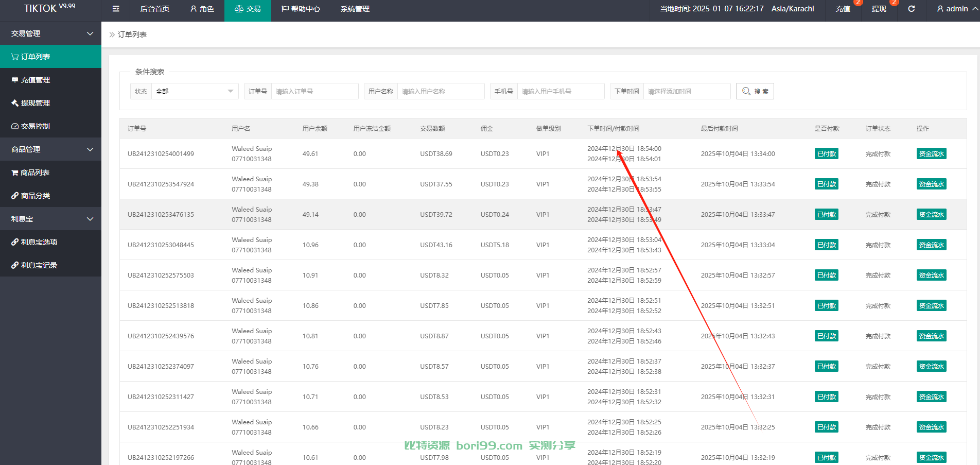Screen dimensions: 980x465
Task: Collapse the 商品管理 sidebar group
Action: pos(50,149)
